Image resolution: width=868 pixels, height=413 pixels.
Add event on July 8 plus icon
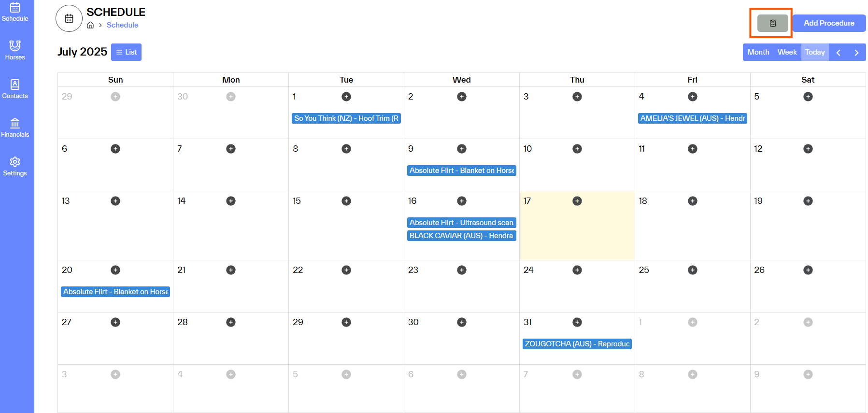pos(346,149)
